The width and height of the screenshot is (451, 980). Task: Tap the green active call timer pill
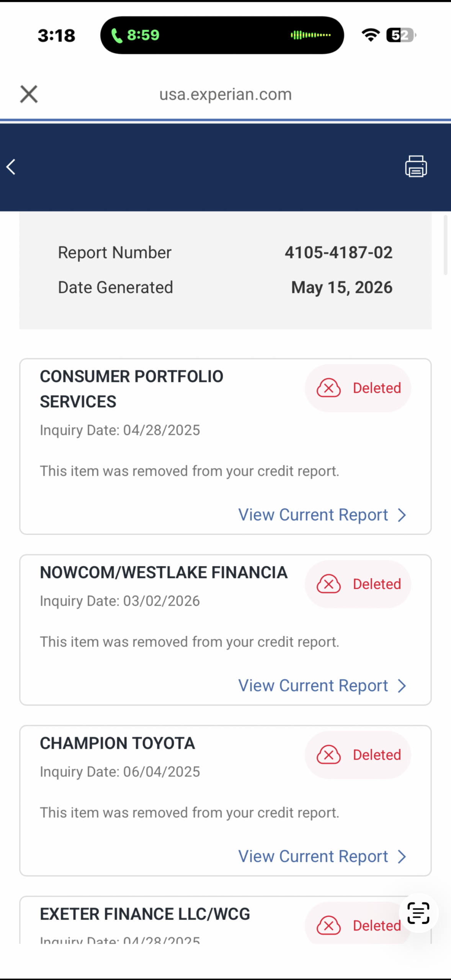[135, 35]
